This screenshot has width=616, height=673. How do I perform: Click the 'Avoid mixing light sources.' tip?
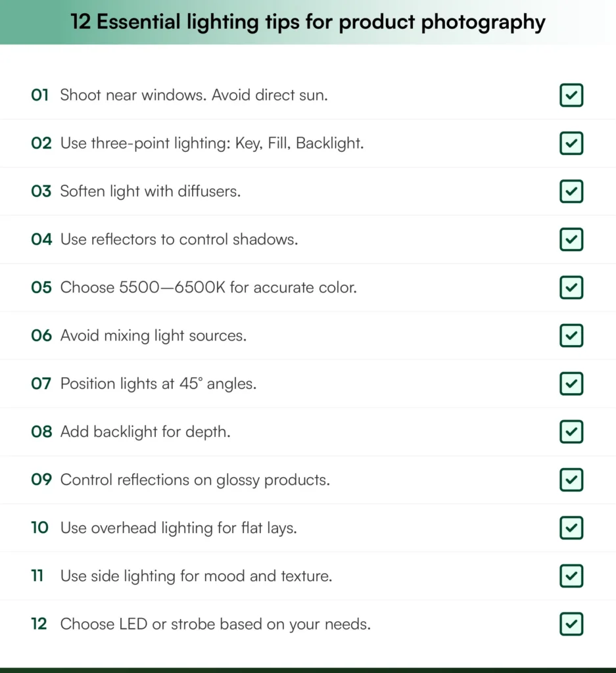(x=153, y=335)
